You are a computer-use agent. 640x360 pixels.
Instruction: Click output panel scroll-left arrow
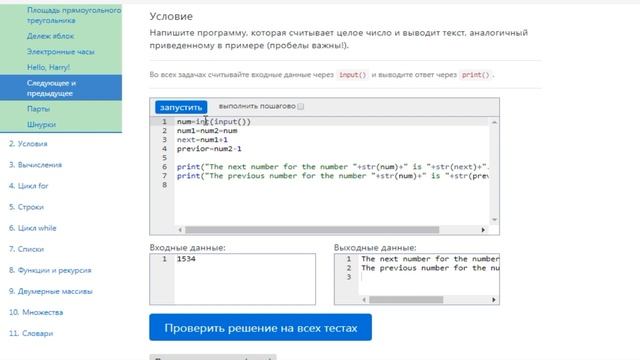pyautogui.click(x=364, y=300)
